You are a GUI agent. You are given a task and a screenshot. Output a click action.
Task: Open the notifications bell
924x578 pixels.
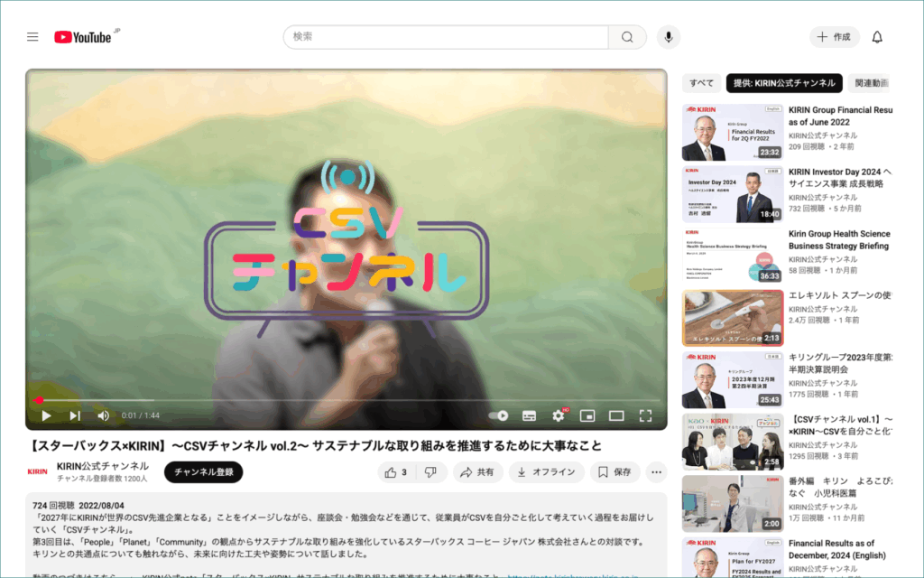pos(877,37)
